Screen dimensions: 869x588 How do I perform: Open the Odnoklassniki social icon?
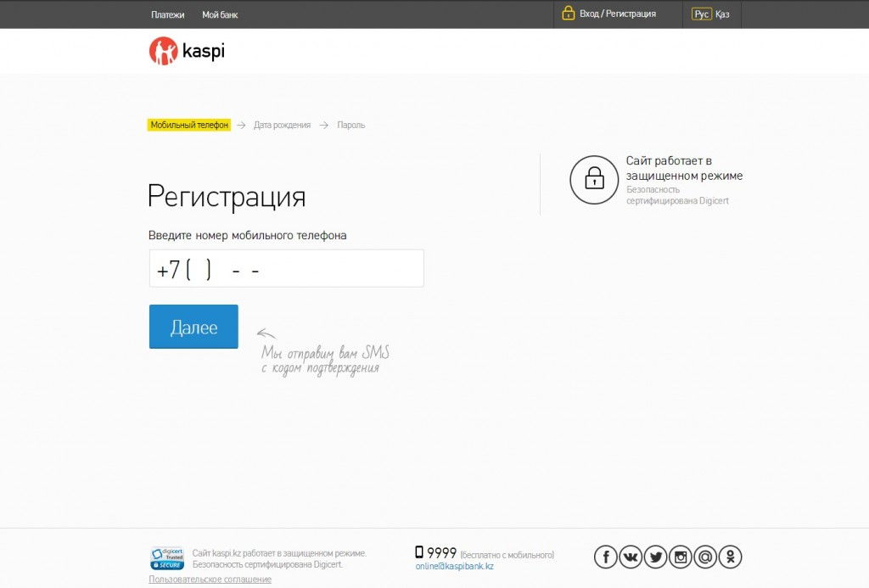click(x=730, y=557)
